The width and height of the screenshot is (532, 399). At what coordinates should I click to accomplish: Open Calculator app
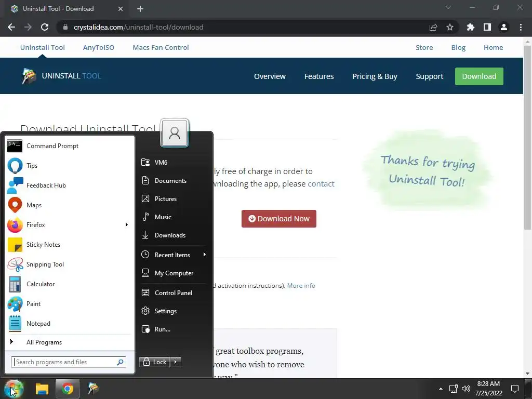(69, 284)
